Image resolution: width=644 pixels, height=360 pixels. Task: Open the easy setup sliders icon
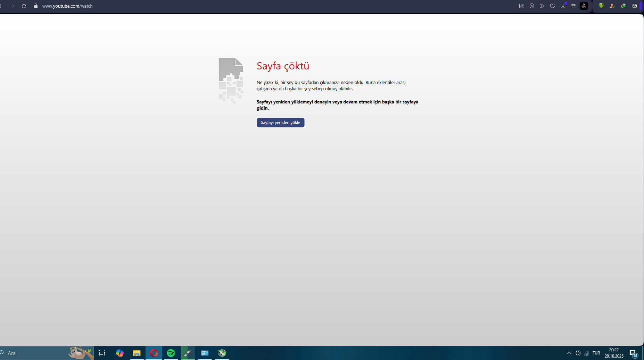[x=573, y=6]
